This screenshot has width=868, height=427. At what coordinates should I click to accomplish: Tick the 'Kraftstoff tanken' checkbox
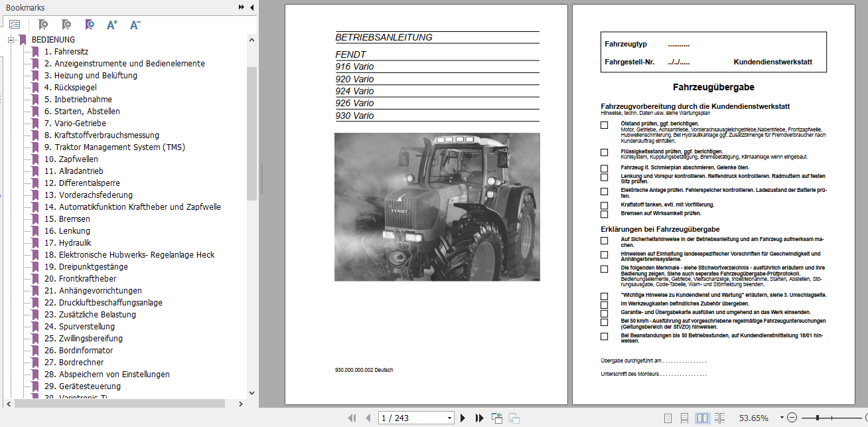(604, 206)
